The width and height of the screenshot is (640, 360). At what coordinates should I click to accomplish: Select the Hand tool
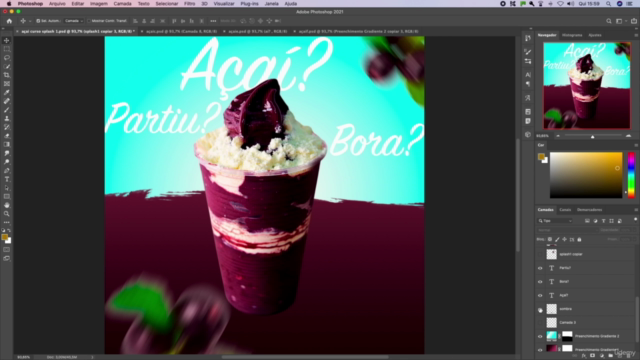click(x=7, y=205)
